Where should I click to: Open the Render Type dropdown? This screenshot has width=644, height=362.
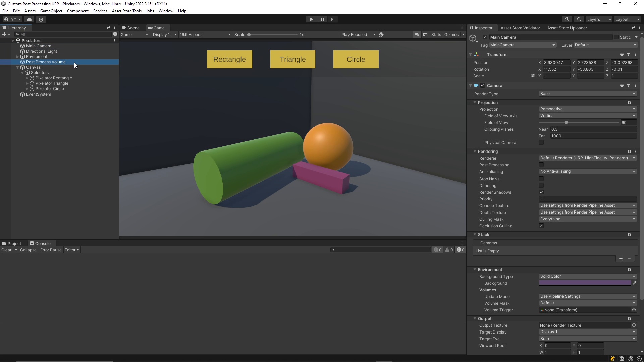coord(588,94)
